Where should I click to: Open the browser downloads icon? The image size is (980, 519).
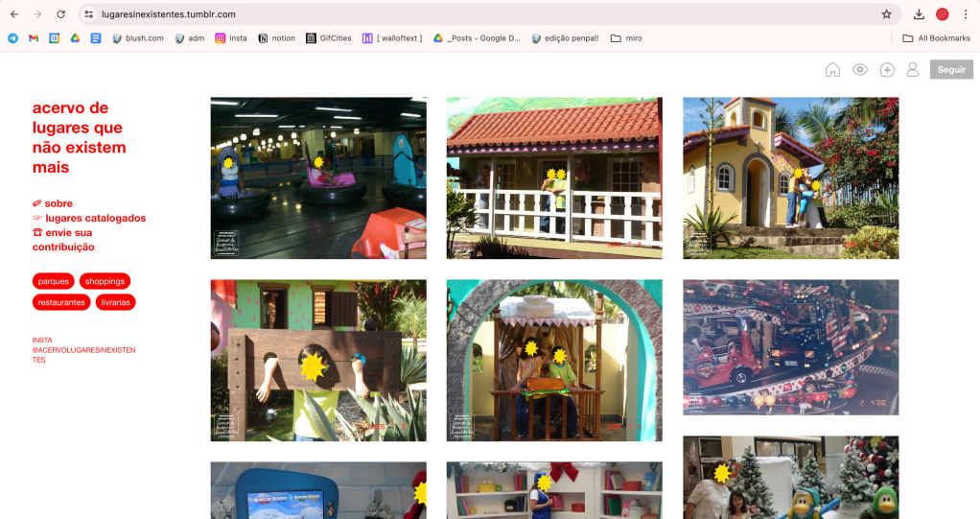pyautogui.click(x=919, y=14)
